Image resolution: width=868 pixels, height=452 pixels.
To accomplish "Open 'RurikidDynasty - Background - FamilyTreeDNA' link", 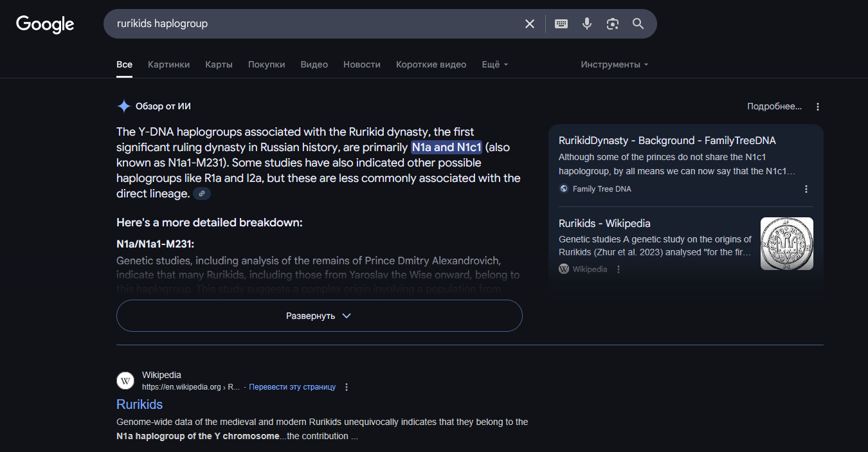I will coord(667,140).
